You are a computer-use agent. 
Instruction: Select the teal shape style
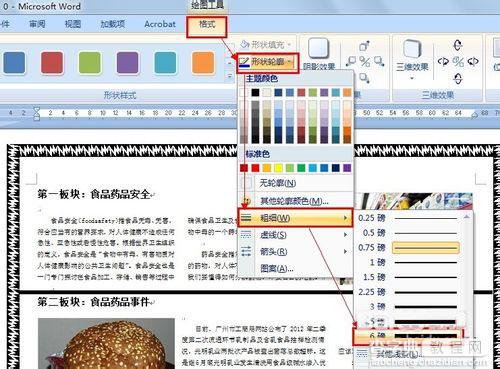click(165, 62)
